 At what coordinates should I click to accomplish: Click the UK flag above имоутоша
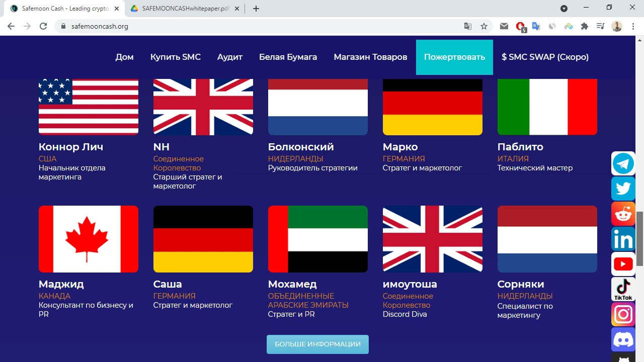point(433,239)
